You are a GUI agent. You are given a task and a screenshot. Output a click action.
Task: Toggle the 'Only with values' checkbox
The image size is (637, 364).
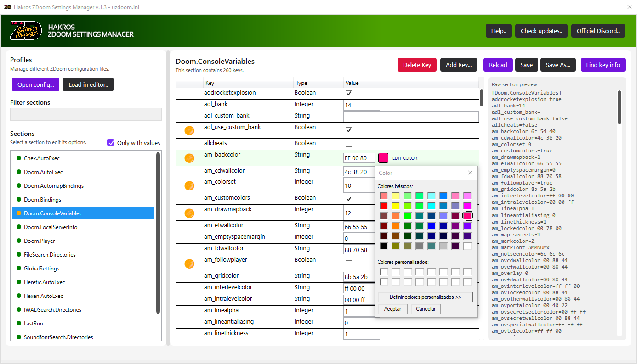(x=111, y=142)
